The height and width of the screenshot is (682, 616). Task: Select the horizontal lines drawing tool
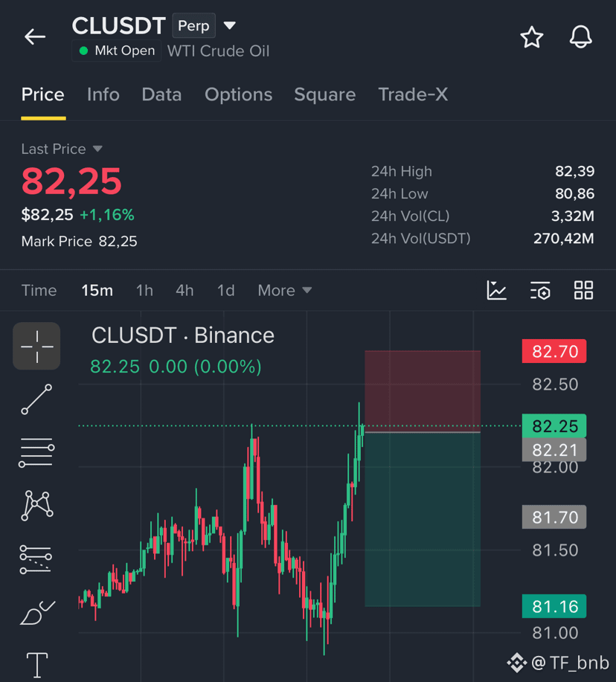pos(36,452)
